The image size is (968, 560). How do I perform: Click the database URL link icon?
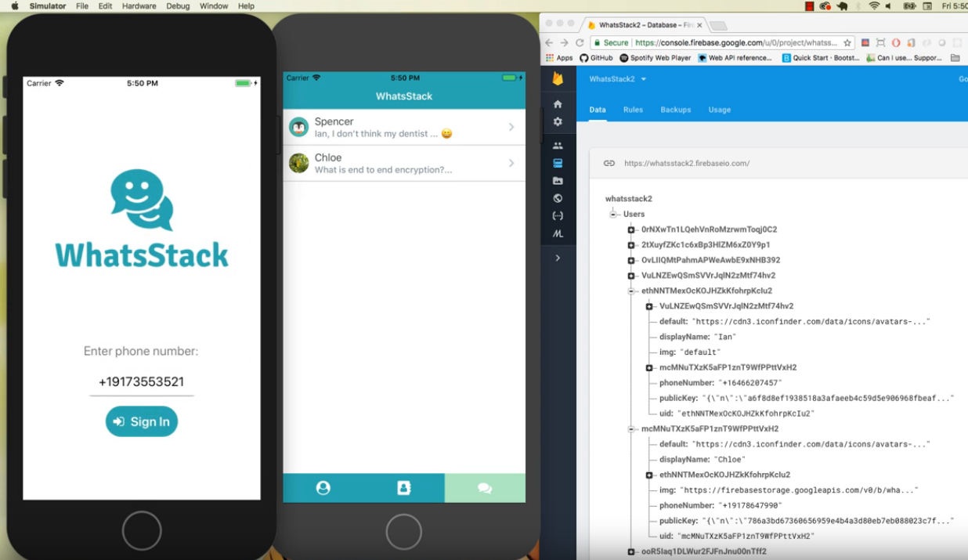tap(609, 164)
